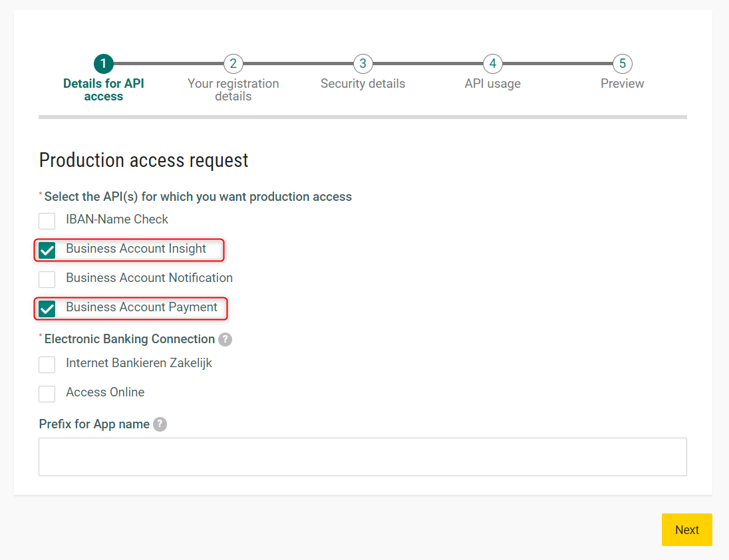Open help for Prefix for App name

click(x=160, y=424)
